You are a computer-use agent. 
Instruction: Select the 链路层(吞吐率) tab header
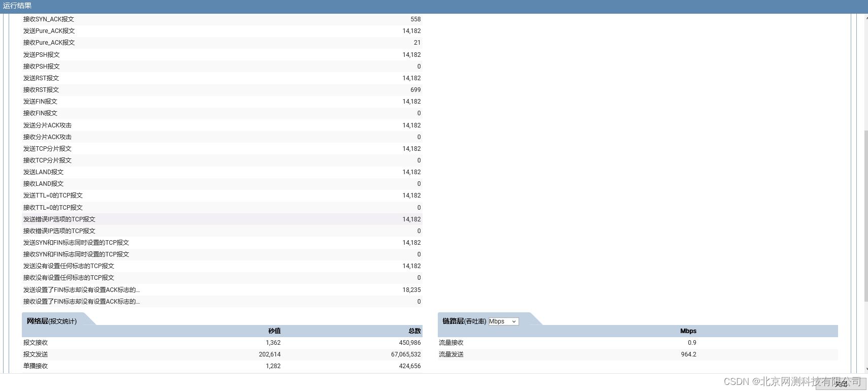(464, 321)
